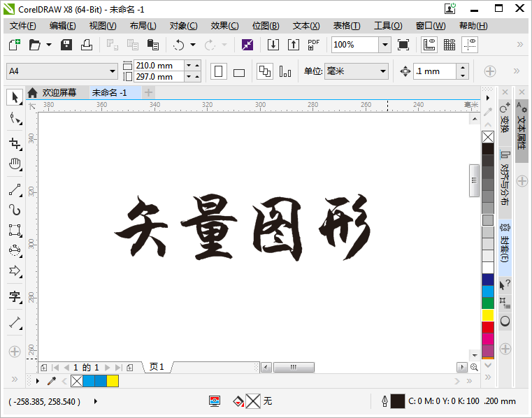Select the Artistic Media tool
The width and height of the screenshot is (532, 418).
(15, 209)
